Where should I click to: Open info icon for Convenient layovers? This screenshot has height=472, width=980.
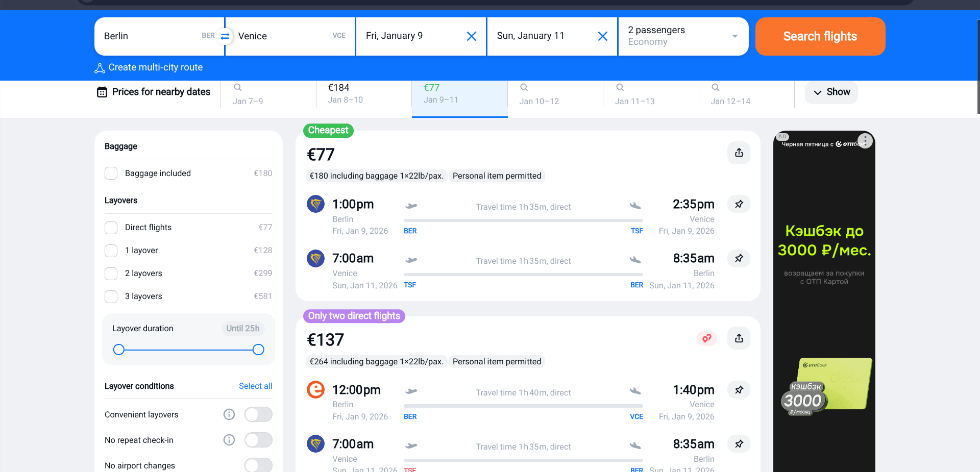coord(229,414)
